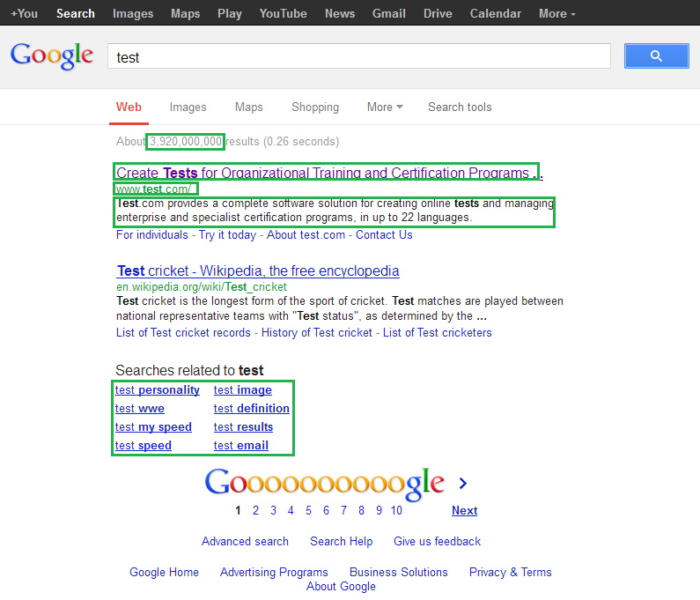Go to results page 7
This screenshot has width=700, height=600.
point(343,510)
